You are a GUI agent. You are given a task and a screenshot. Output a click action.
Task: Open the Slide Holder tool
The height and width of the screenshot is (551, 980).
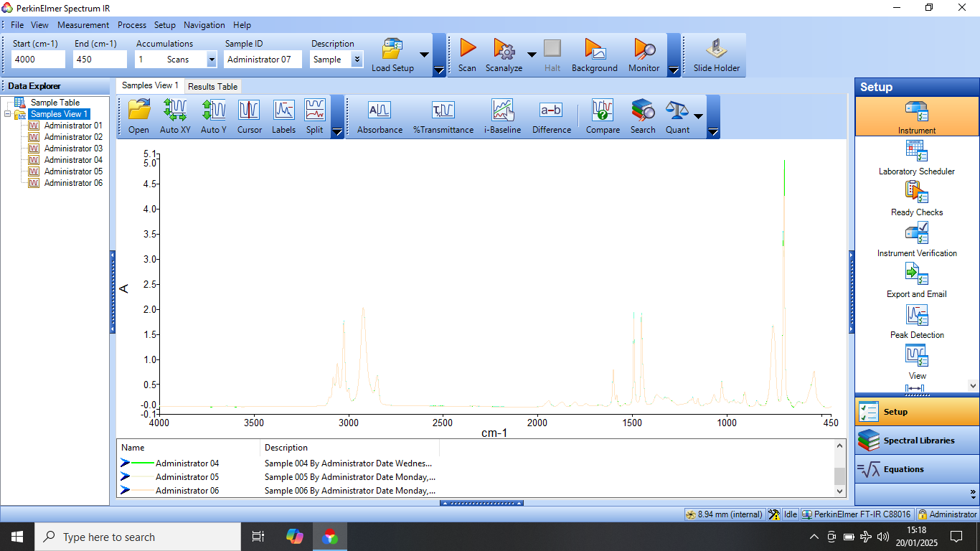click(716, 50)
